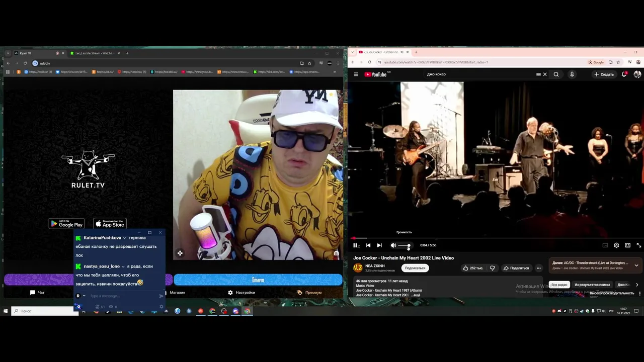The width and height of the screenshot is (644, 362).
Task: Open the Windows Start menu
Action: [x=6, y=311]
